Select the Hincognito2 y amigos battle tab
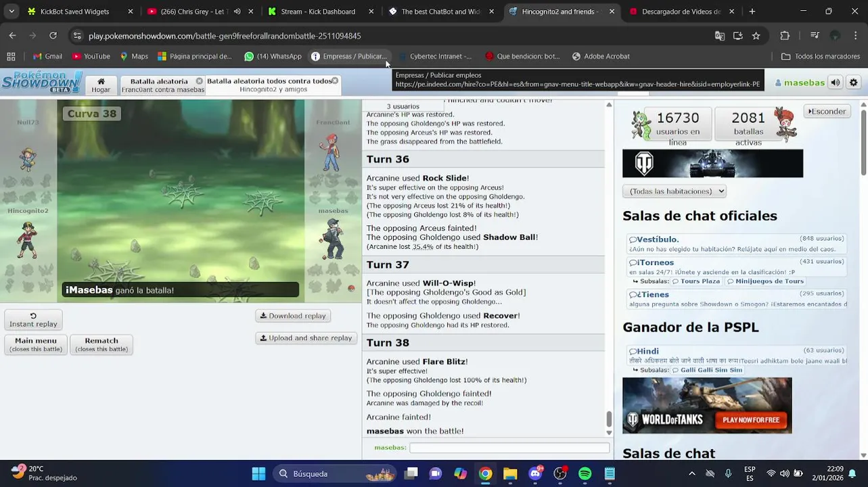This screenshot has width=868, height=487. click(273, 85)
